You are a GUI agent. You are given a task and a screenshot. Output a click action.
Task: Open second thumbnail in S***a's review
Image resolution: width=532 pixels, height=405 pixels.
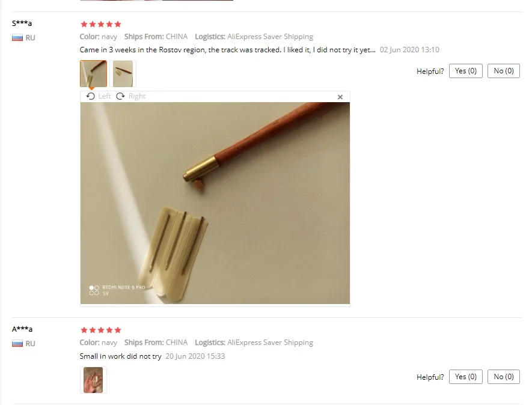tap(123, 73)
